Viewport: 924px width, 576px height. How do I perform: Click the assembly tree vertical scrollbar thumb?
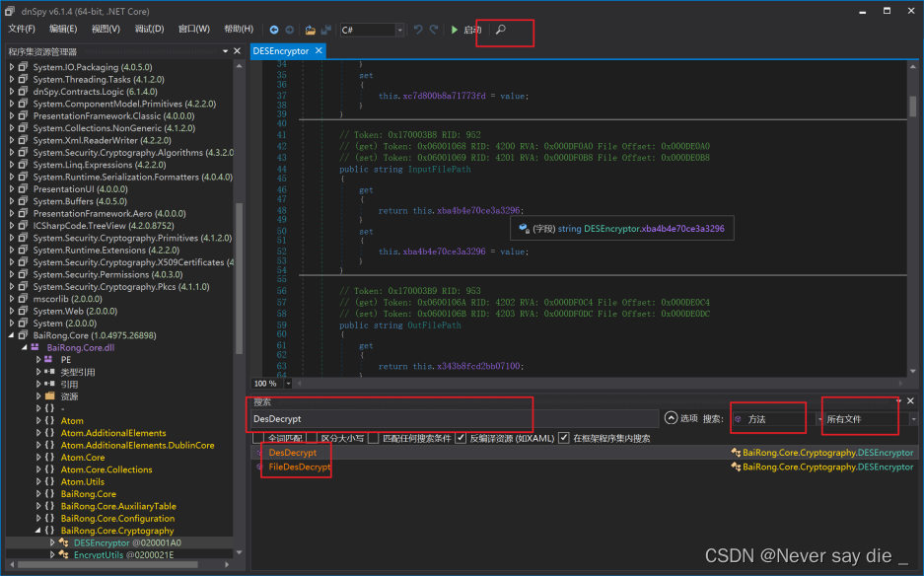[x=239, y=278]
